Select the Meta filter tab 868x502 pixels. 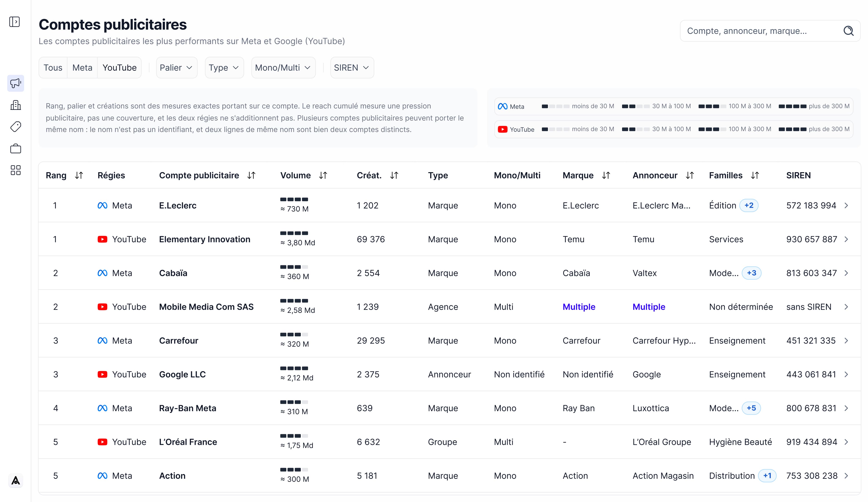pos(82,68)
